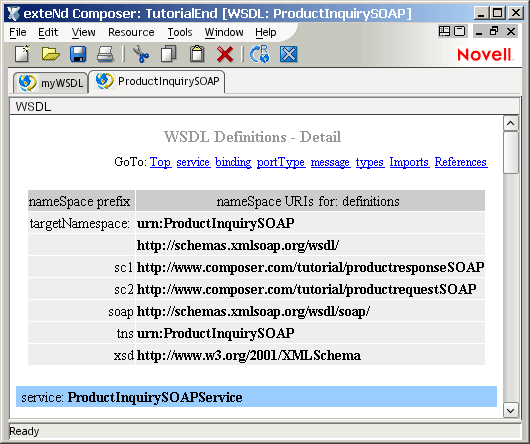The height and width of the screenshot is (444, 530).
Task: Click the nameSpace URIs for definitions header
Action: [310, 201]
